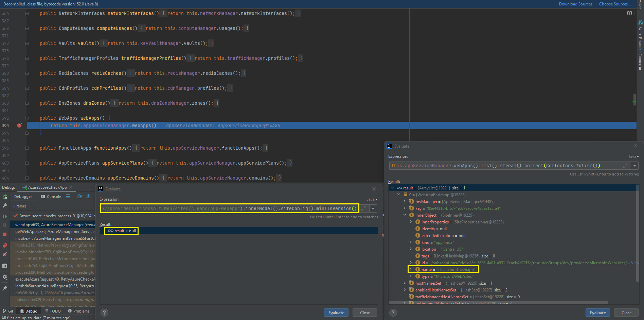
Task: Switch to the Console tab
Action: click(51, 197)
